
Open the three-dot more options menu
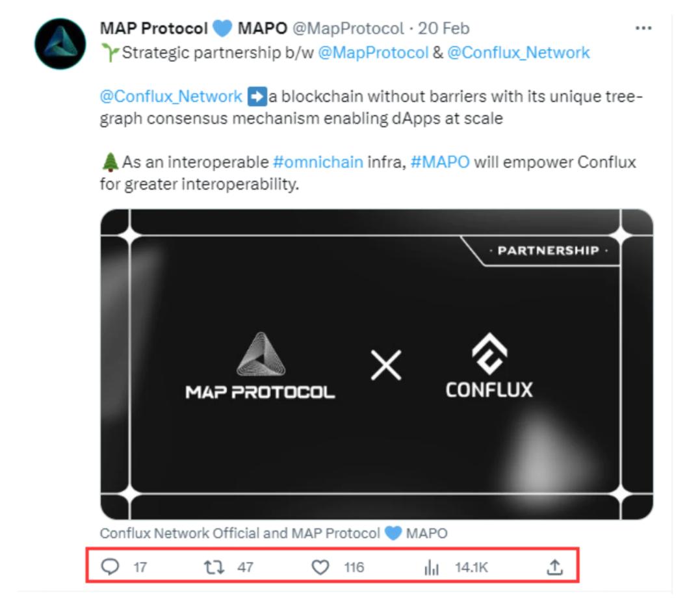coord(643,29)
